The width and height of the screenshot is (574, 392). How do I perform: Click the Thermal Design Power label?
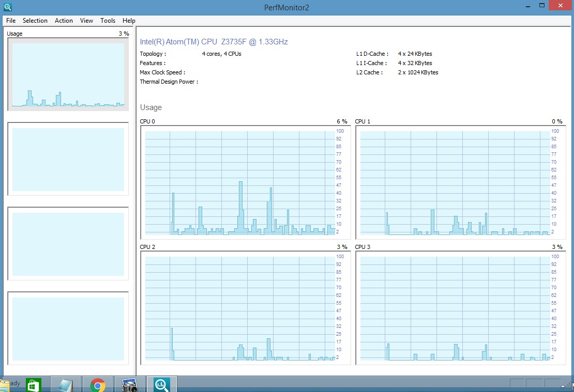169,82
